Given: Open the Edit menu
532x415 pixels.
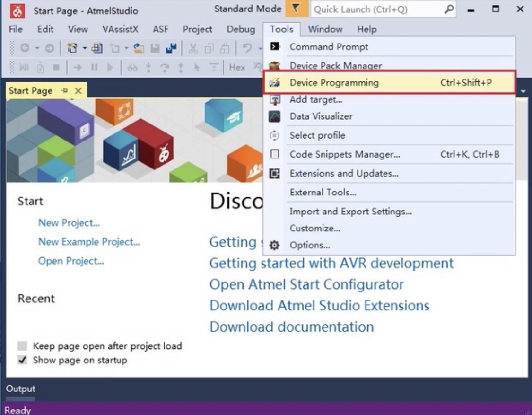Looking at the screenshot, I should (45, 29).
